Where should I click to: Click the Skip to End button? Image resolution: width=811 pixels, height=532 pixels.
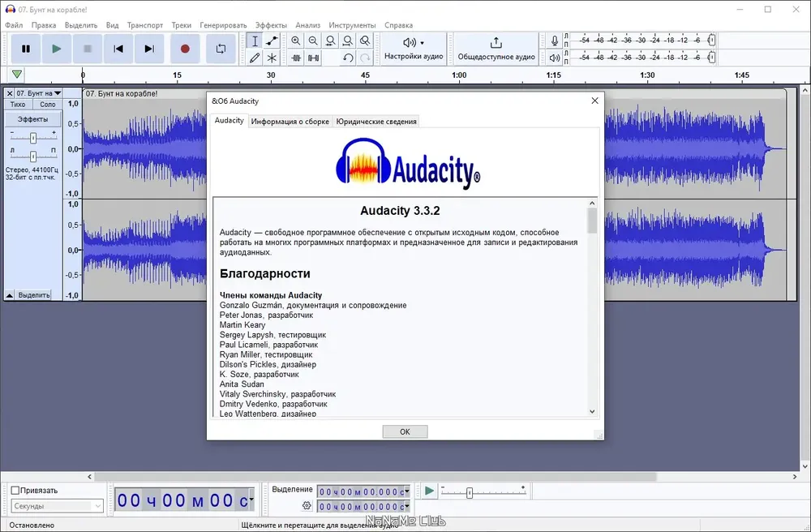(x=149, y=49)
